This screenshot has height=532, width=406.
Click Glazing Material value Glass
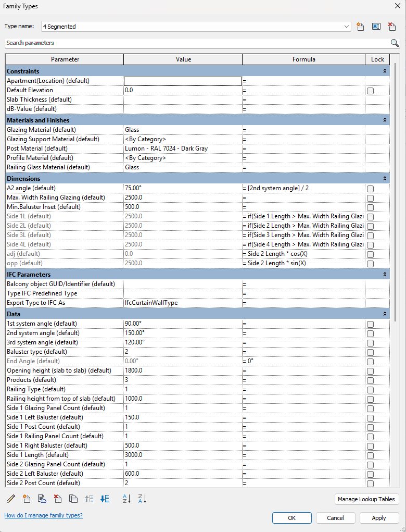click(183, 130)
